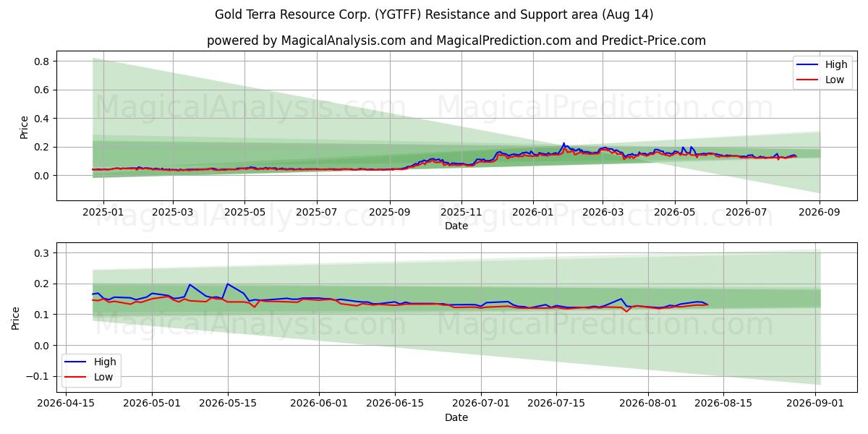Click the 0.1 tick on bottom chart y-axis
868x434 pixels.
click(x=42, y=315)
